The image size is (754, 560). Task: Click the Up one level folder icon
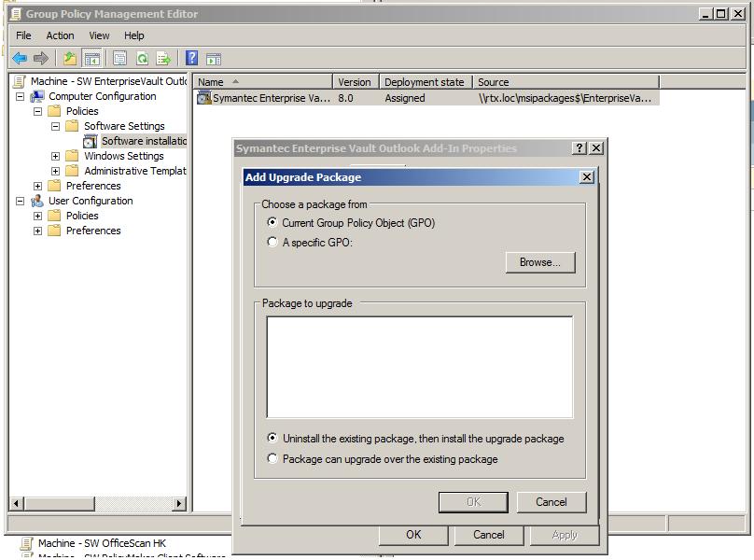point(70,59)
